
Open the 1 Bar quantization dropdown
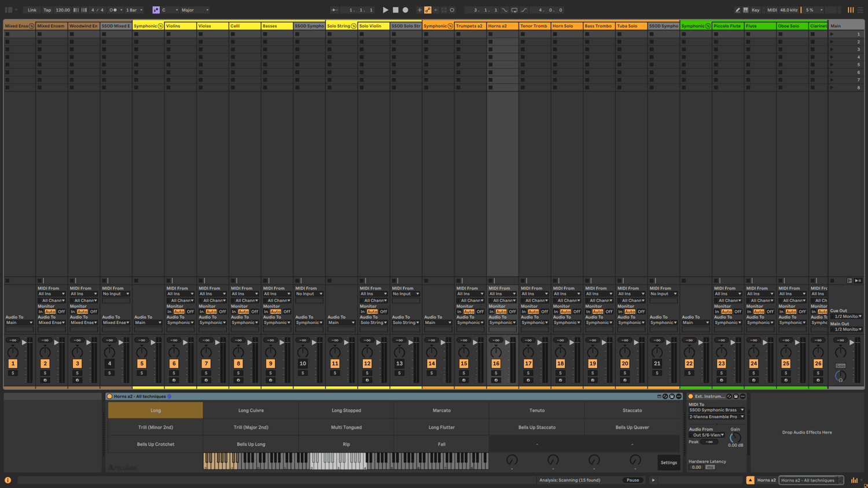(134, 10)
